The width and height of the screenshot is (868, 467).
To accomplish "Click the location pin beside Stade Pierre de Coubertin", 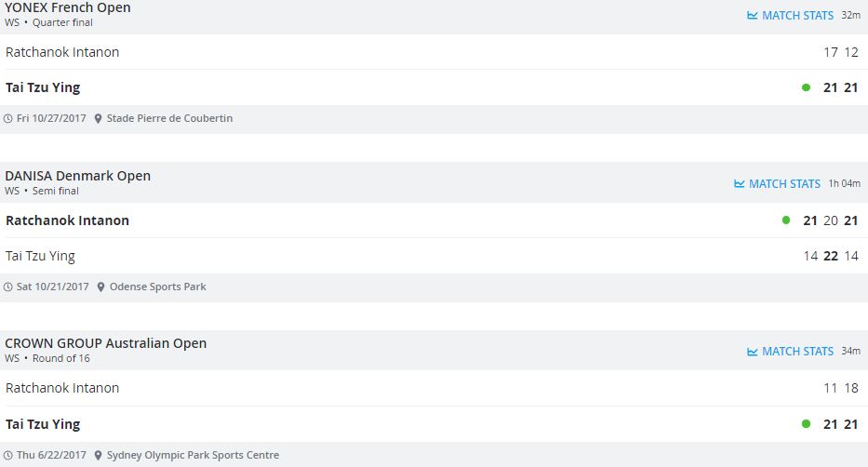I will pos(100,119).
